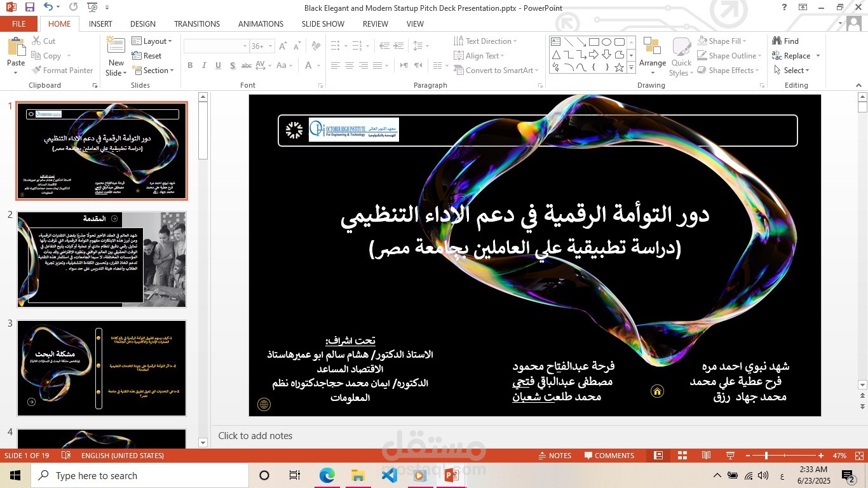Switch to the ANIMATIONS tab
The image size is (868, 488).
(x=261, y=24)
